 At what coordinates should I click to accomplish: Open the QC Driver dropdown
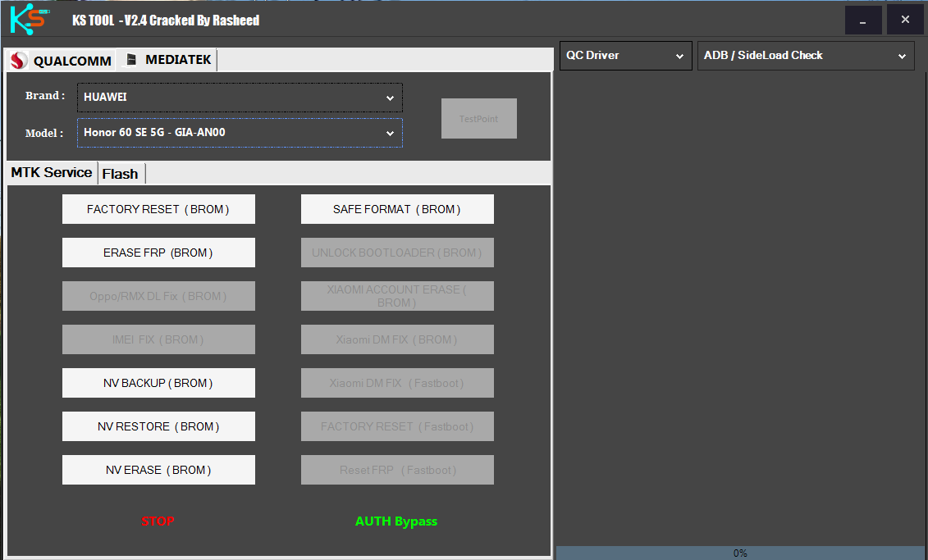tap(625, 56)
